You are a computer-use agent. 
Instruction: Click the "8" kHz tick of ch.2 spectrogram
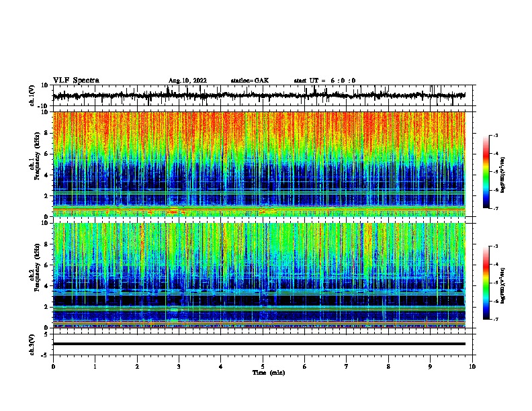pyautogui.click(x=46, y=244)
